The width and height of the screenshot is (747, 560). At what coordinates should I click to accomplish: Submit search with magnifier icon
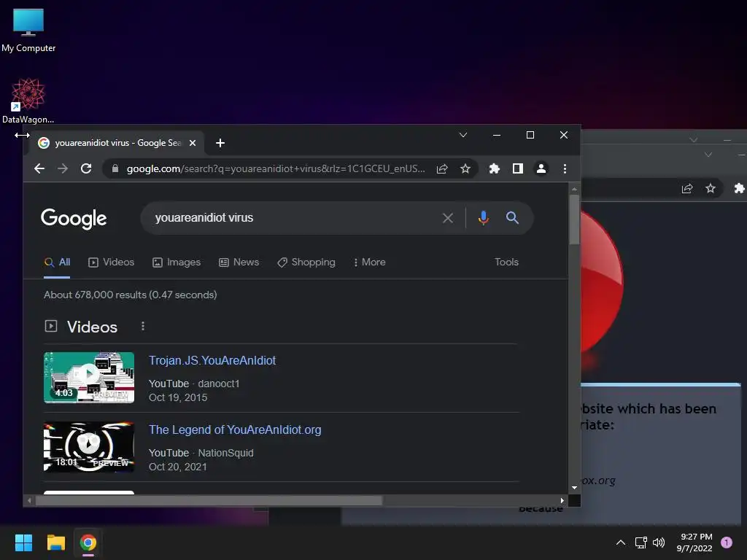(x=512, y=218)
